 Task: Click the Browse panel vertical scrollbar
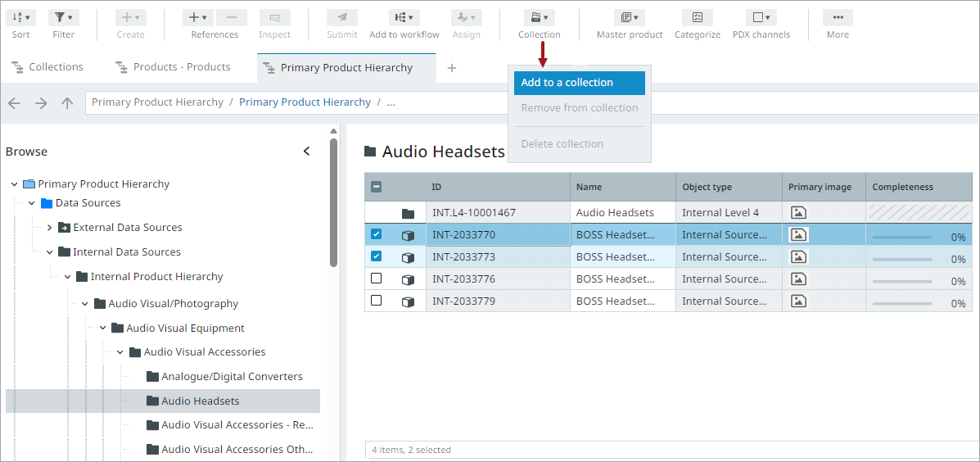tap(333, 205)
